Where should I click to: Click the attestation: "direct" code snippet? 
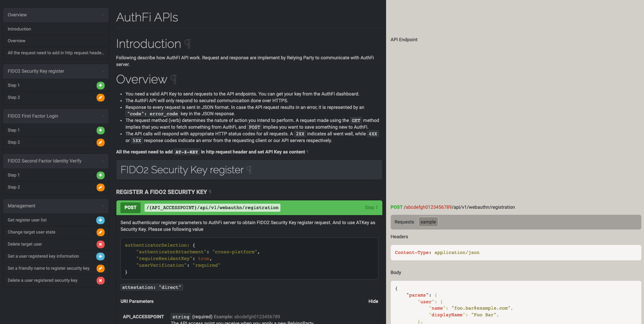pyautogui.click(x=152, y=287)
